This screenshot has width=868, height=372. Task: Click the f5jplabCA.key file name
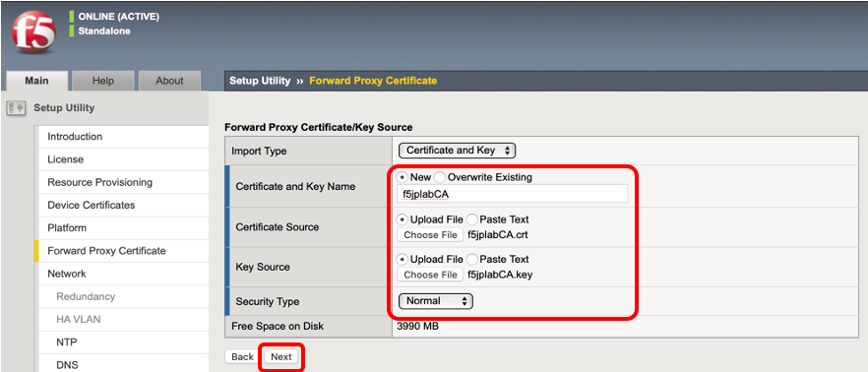tap(500, 275)
